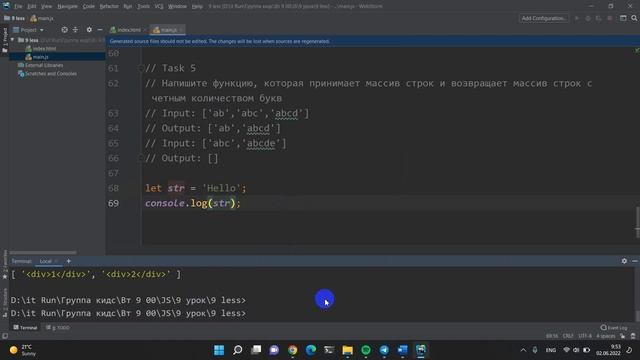
Task: Click Expand/Collapse all icon in Project panel
Action: point(75,30)
